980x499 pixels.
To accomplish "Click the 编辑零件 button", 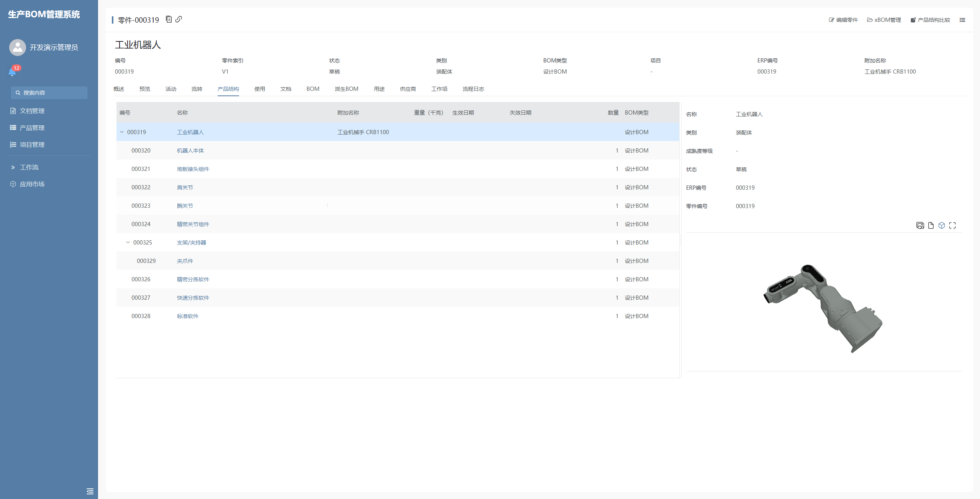I will pyautogui.click(x=843, y=20).
